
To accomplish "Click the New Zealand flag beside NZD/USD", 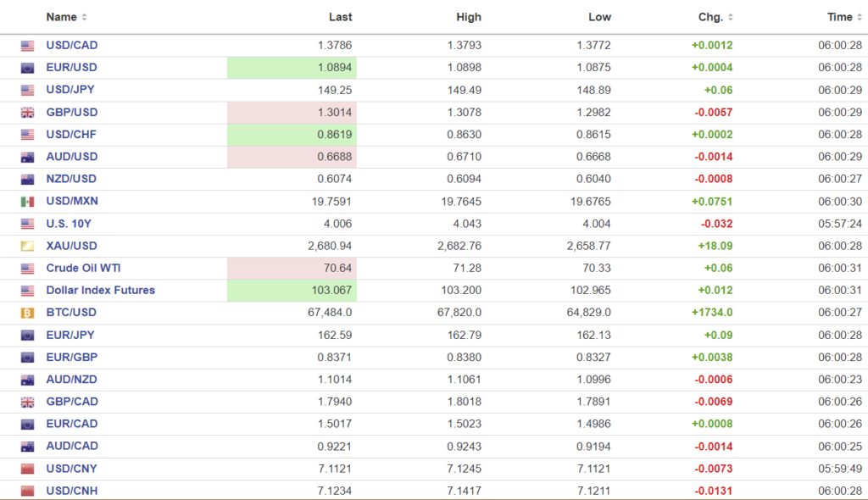I will tap(27, 179).
